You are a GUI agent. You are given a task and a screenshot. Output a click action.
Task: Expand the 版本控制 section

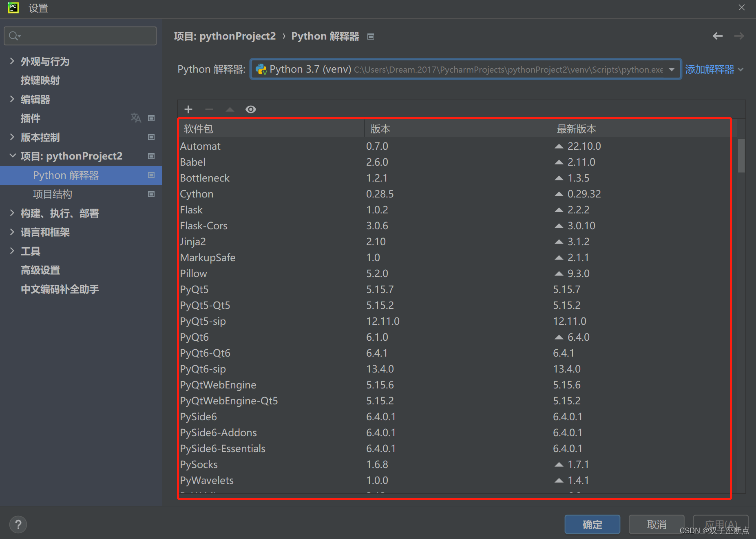12,137
